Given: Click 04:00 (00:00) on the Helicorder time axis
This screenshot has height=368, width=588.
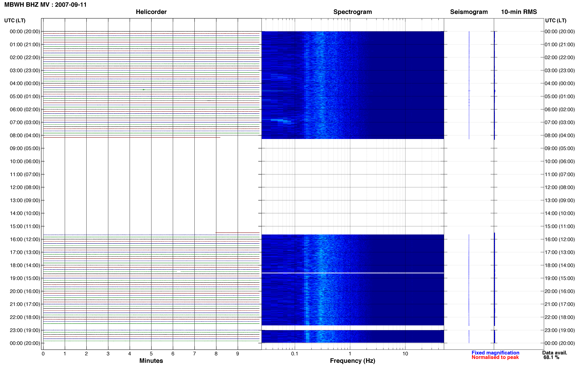Looking at the screenshot, I should pos(25,83).
